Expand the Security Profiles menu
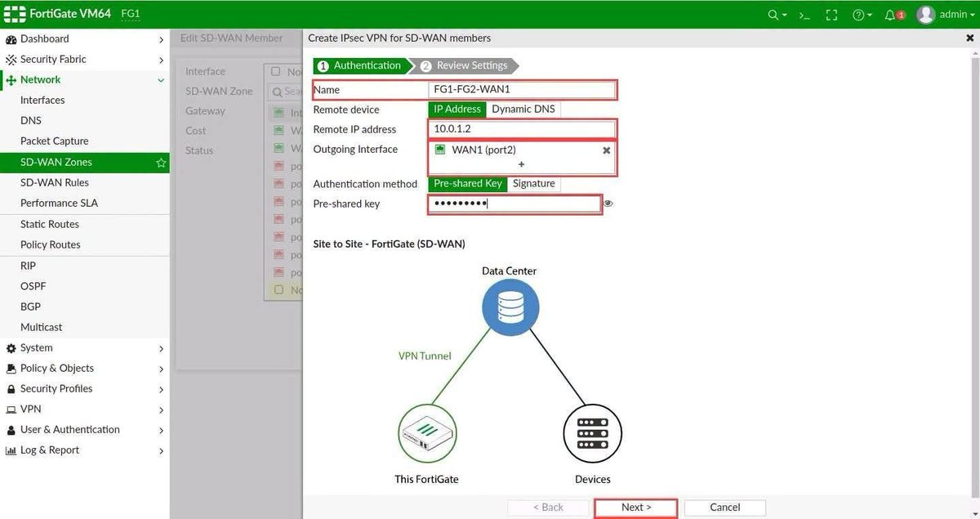 click(161, 389)
